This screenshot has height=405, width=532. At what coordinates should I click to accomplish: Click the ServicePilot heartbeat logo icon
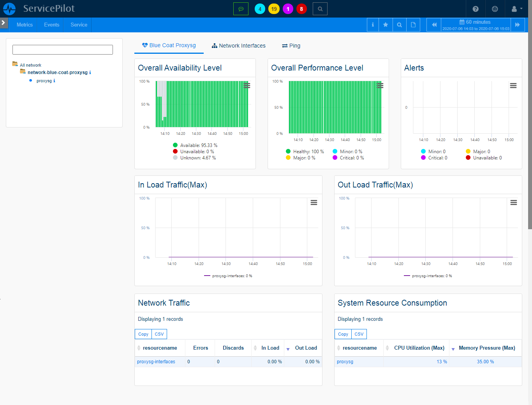(9, 9)
